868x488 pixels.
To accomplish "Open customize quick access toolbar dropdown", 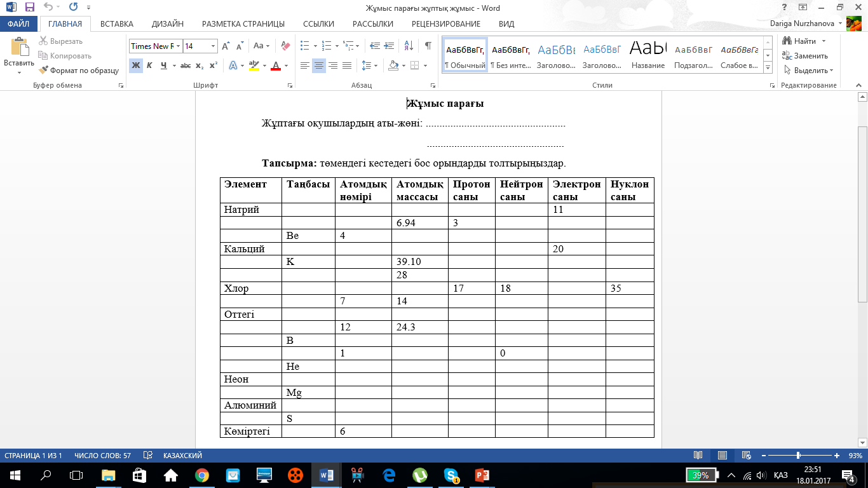I will [88, 8].
